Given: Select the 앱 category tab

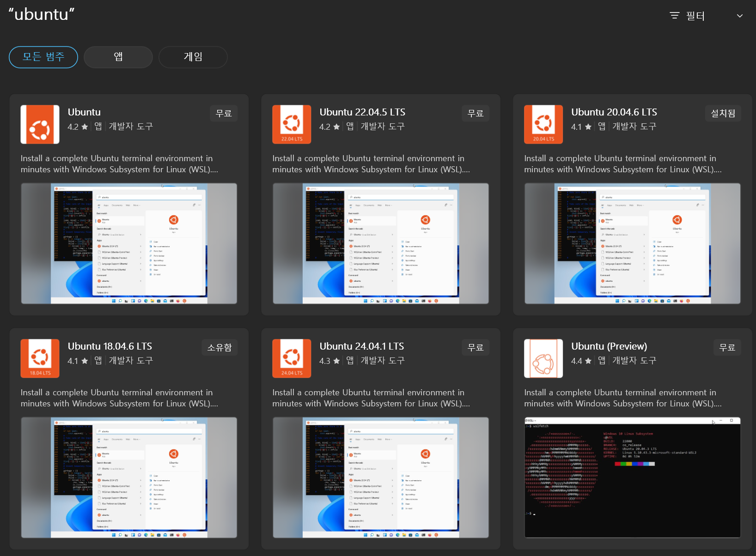Looking at the screenshot, I should tap(118, 57).
